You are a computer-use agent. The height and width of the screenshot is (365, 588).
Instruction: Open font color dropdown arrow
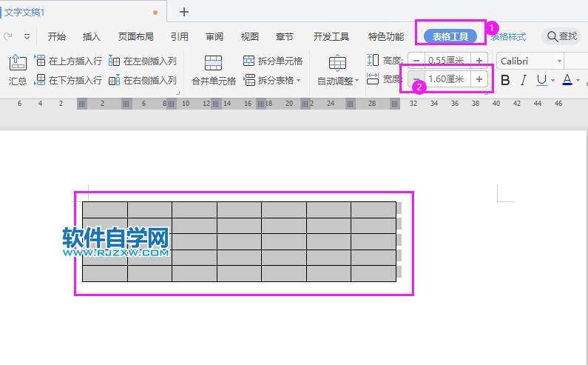[x=578, y=81]
